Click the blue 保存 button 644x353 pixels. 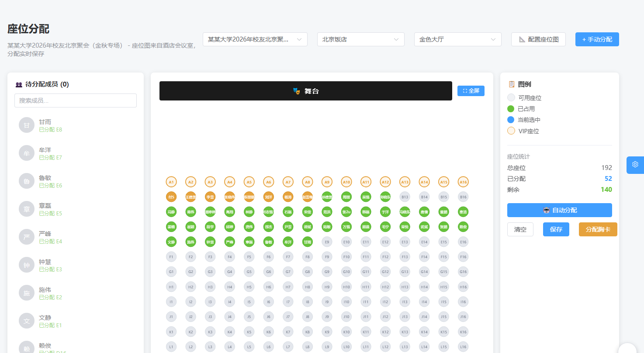pyautogui.click(x=556, y=229)
